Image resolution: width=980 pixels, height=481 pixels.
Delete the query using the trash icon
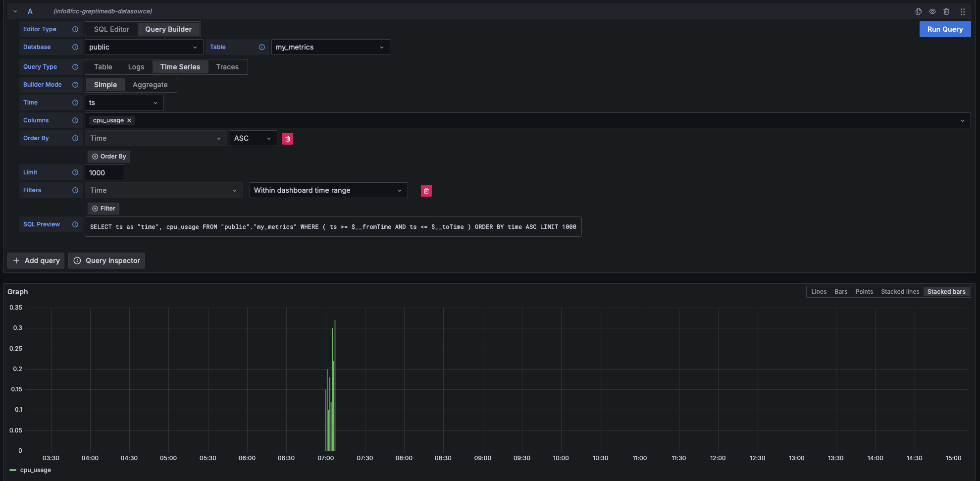[x=946, y=11]
